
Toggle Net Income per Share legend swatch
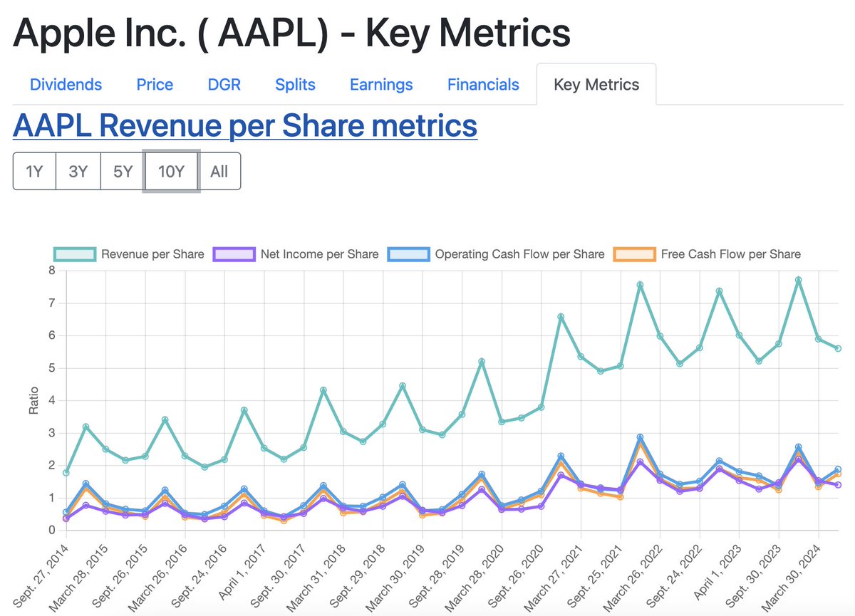[x=234, y=254]
